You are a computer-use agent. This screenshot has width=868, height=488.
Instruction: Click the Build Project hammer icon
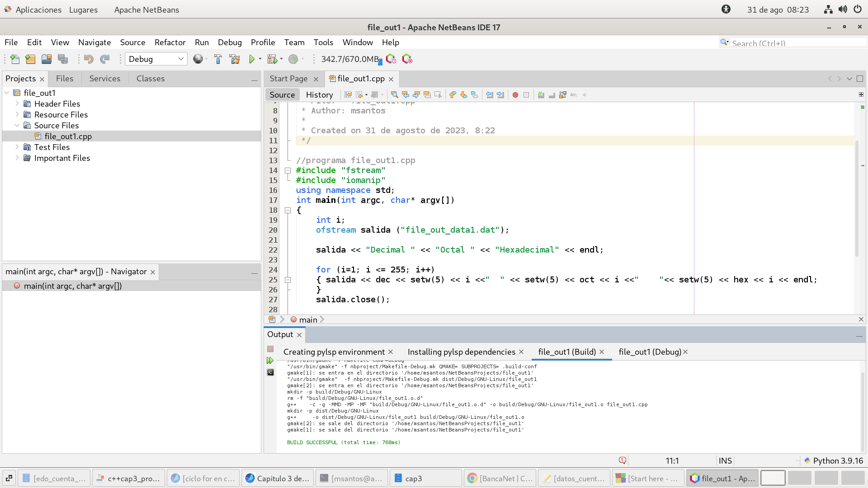tap(218, 59)
